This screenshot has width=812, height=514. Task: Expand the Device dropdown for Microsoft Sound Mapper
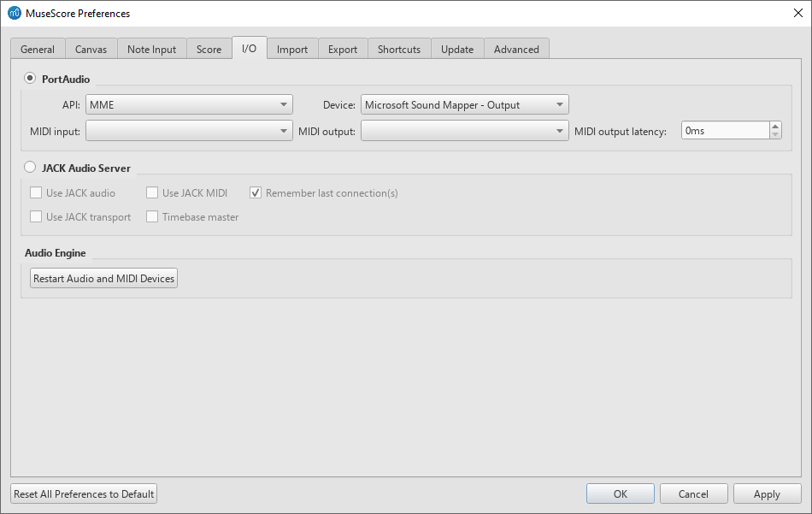464,105
